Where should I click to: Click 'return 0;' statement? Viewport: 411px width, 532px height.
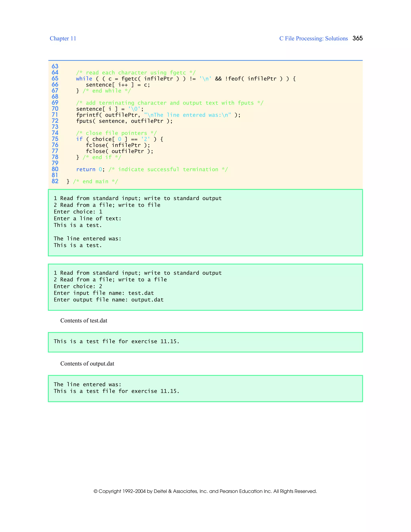tap(91, 169)
